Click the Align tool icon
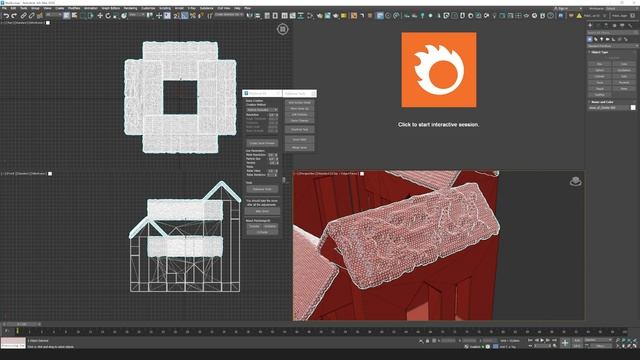This screenshot has width=640, height=360. click(x=258, y=16)
